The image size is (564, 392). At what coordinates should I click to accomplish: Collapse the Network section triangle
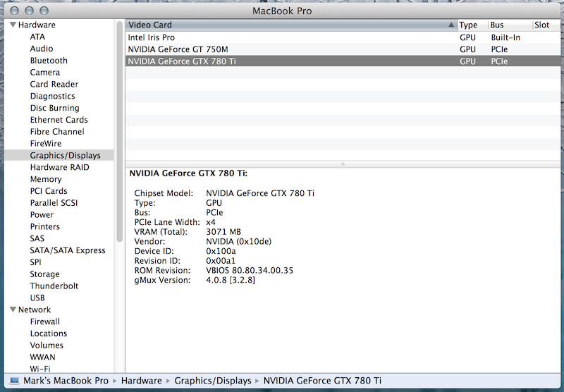pyautogui.click(x=13, y=310)
